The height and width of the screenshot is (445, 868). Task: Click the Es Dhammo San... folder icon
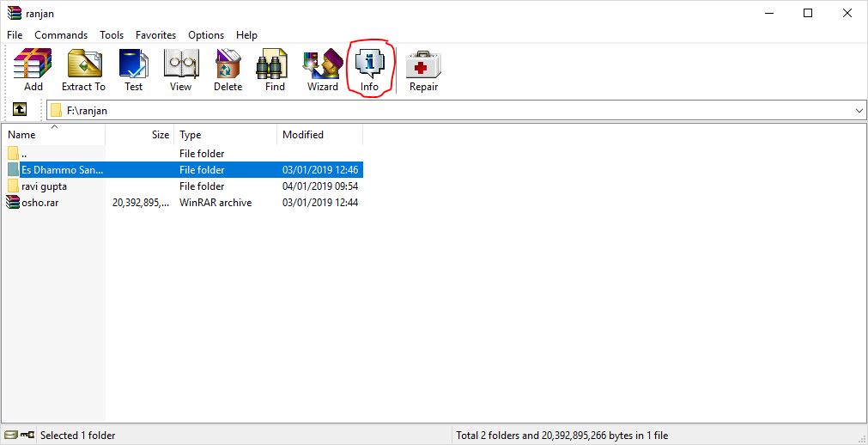pyautogui.click(x=13, y=169)
